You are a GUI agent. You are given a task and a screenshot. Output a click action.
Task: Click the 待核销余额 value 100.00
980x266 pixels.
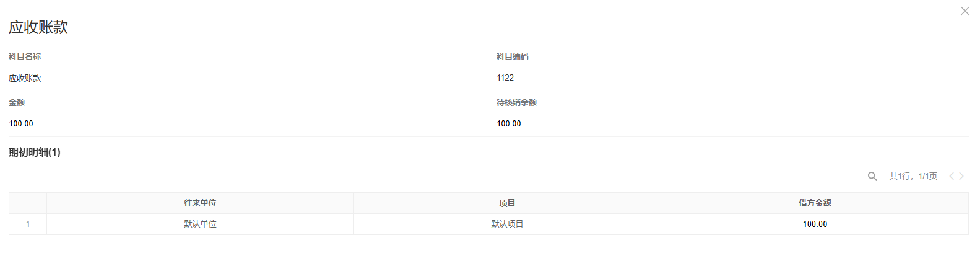[509, 124]
